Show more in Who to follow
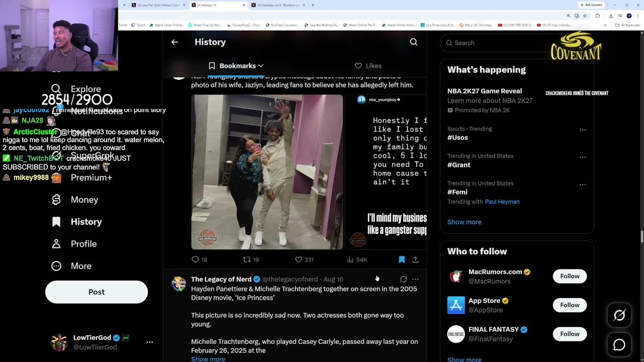The width and height of the screenshot is (644, 362). 464,359
